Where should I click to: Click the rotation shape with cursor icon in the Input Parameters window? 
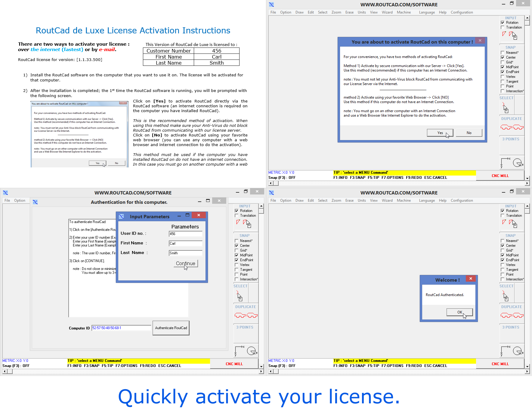click(x=247, y=224)
